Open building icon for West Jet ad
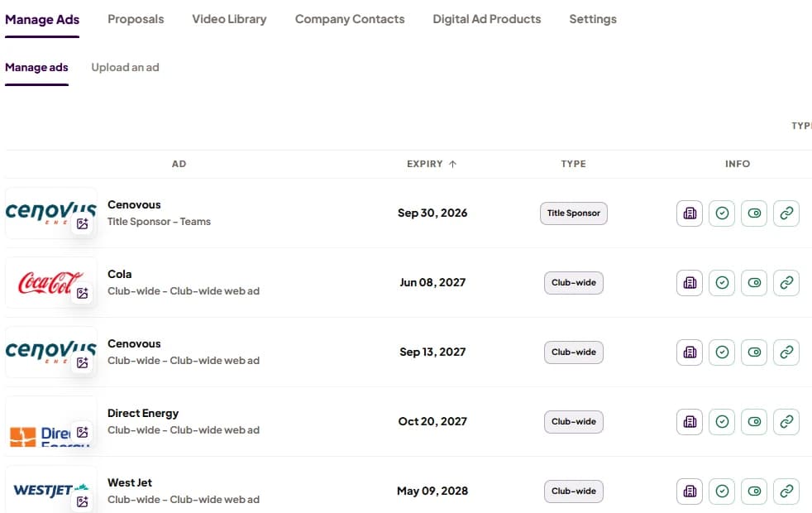Image resolution: width=812 pixels, height=513 pixels. 690,491
